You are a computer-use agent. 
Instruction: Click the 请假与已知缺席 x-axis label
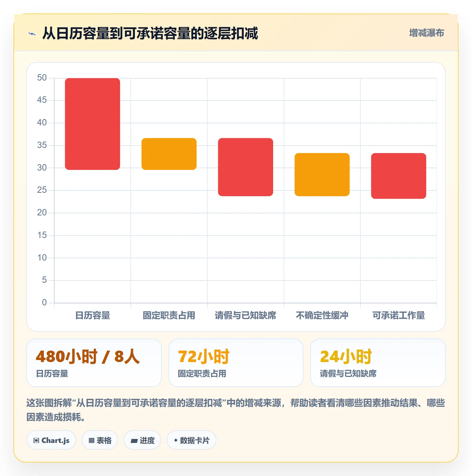[x=245, y=316]
